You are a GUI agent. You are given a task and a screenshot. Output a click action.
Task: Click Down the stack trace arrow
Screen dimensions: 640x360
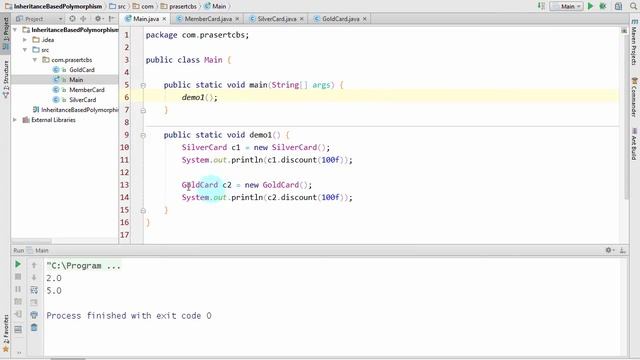tap(34, 278)
